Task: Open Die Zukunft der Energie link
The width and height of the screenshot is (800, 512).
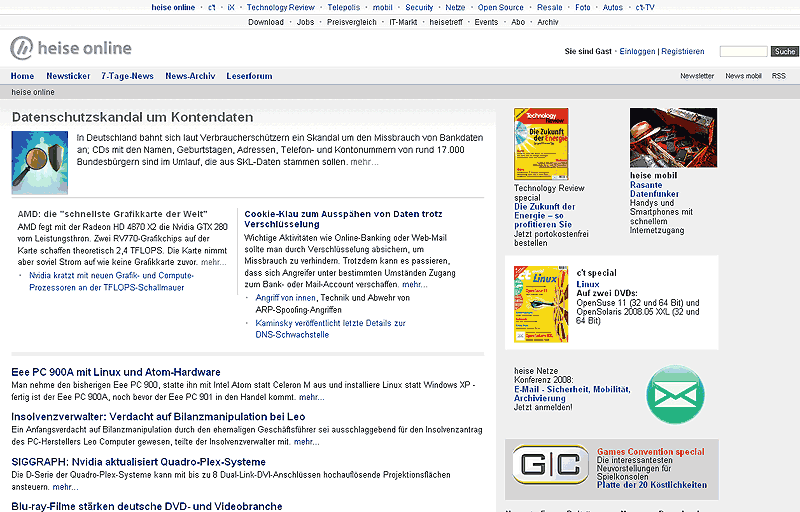Action: click(x=544, y=216)
